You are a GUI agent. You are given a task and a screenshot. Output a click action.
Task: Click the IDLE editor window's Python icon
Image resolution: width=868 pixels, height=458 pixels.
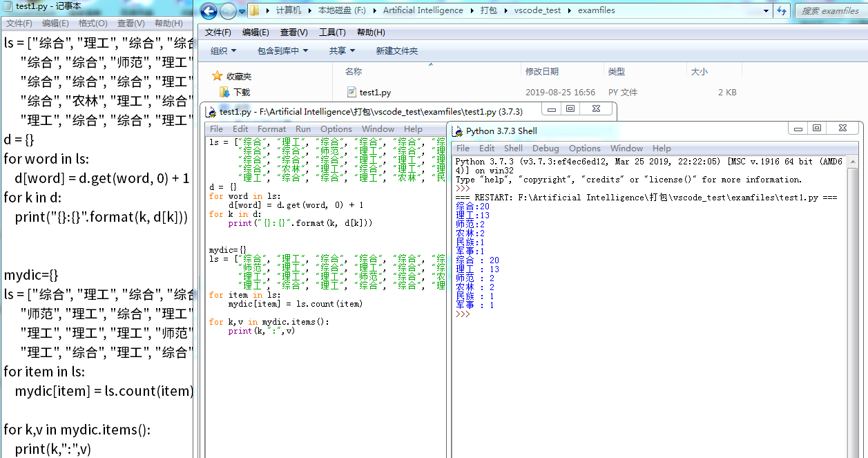coord(212,108)
